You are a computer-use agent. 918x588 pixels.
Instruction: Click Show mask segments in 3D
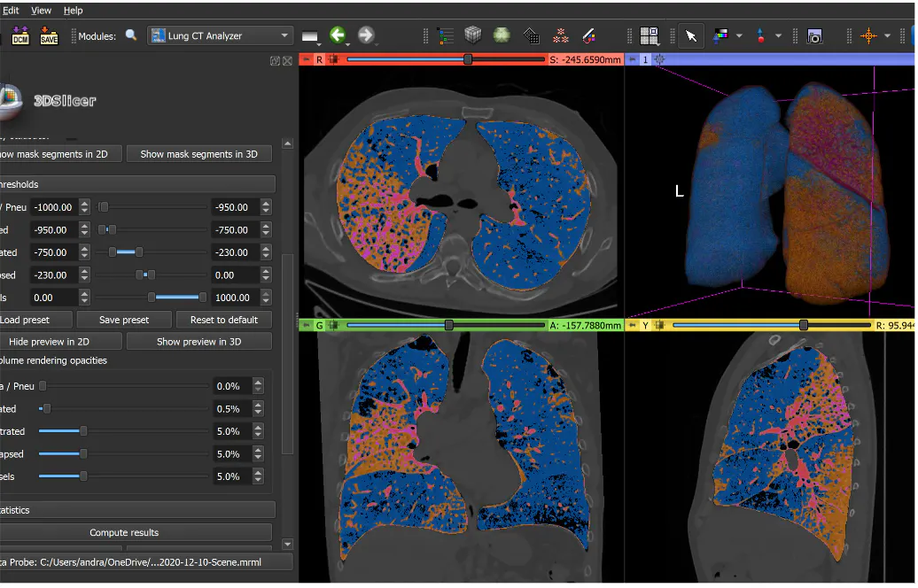[199, 154]
